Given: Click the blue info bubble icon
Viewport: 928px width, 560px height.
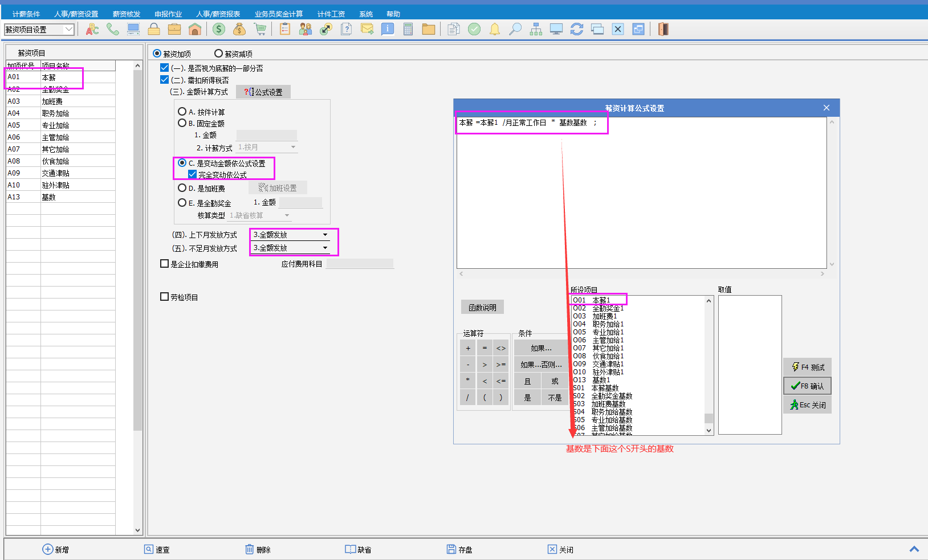Looking at the screenshot, I should tap(388, 29).
